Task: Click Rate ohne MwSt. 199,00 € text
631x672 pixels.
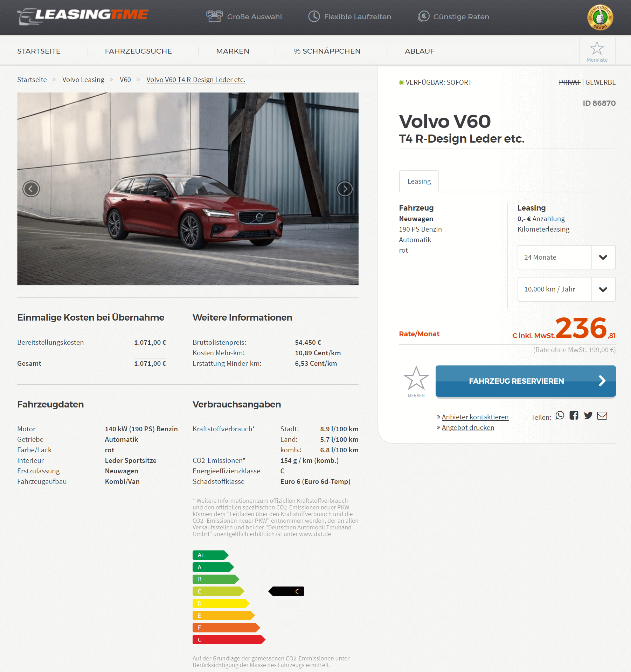Action: tap(574, 350)
